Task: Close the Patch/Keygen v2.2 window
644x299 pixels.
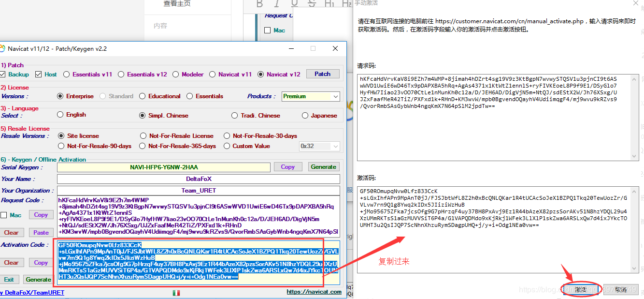Action: [x=335, y=48]
